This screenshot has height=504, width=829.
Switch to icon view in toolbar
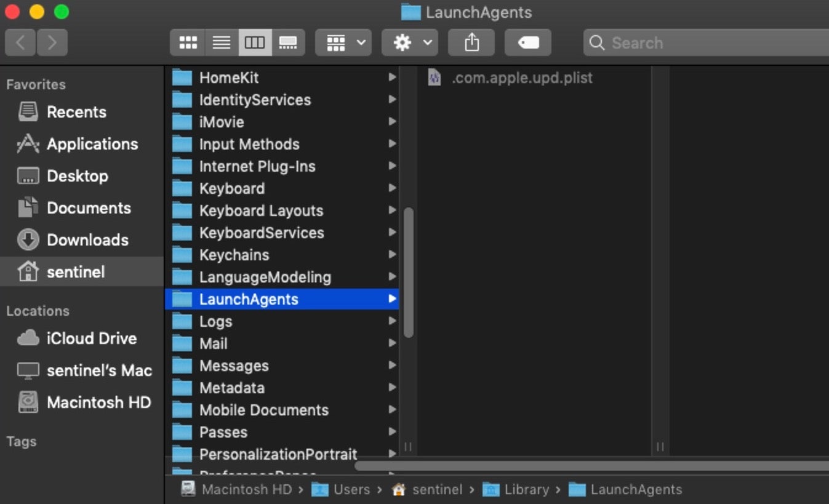pyautogui.click(x=188, y=43)
